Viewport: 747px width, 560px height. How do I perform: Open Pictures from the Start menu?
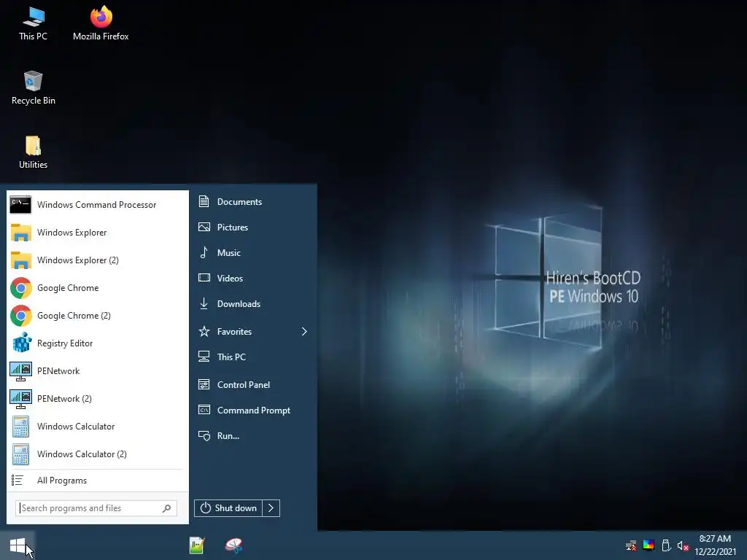(252, 227)
